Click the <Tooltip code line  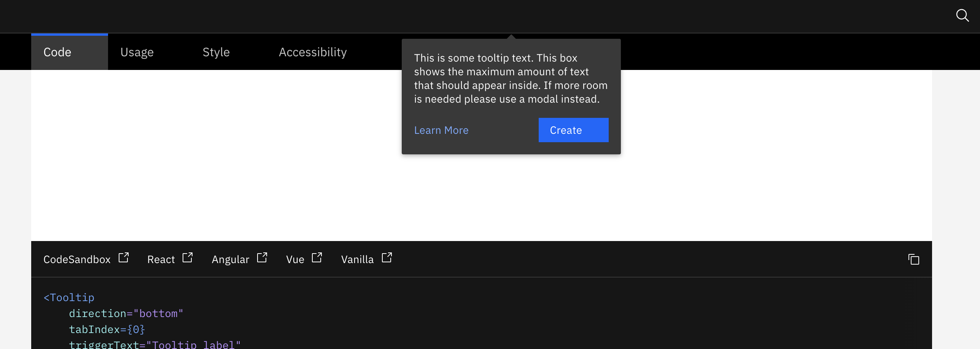[x=69, y=297]
